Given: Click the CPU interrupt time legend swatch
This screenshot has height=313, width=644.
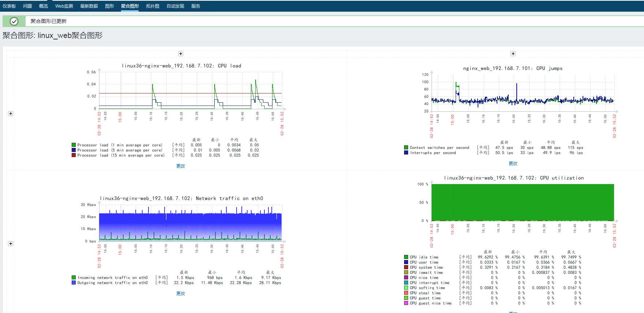Looking at the screenshot, I should 406,283.
